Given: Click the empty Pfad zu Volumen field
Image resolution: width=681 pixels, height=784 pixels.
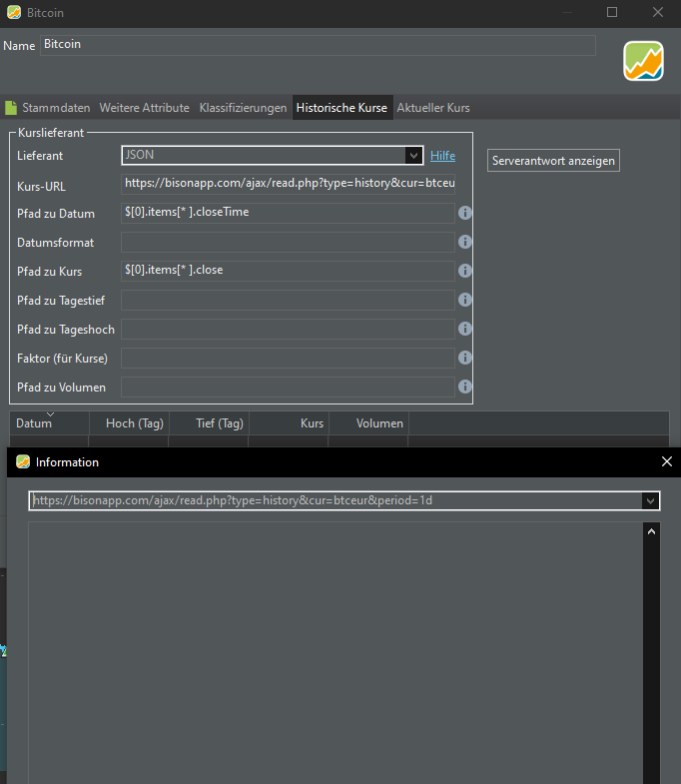Looking at the screenshot, I should pos(288,387).
